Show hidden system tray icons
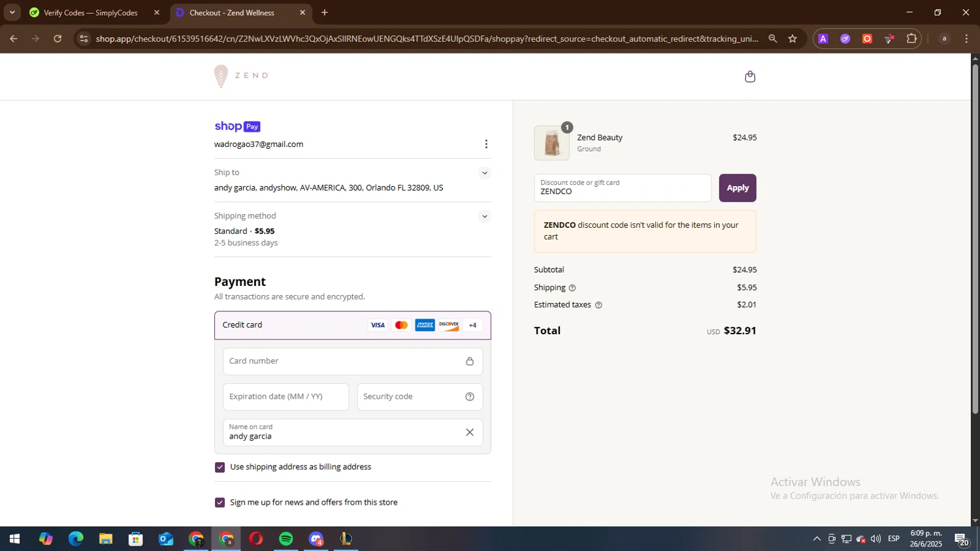This screenshot has width=980, height=551. pyautogui.click(x=817, y=539)
